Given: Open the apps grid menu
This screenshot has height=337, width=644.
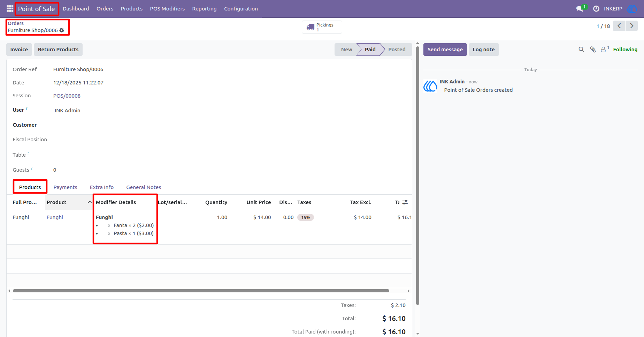Looking at the screenshot, I should pos(10,9).
